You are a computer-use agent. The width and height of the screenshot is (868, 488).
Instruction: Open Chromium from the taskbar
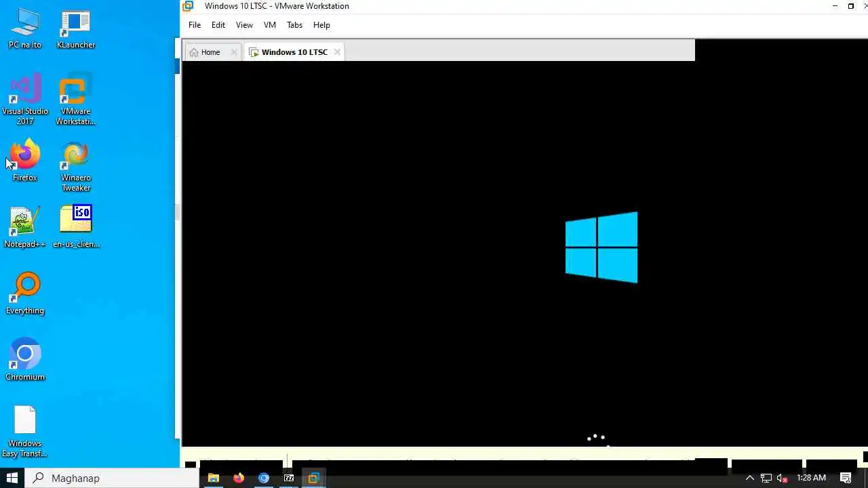click(x=264, y=478)
